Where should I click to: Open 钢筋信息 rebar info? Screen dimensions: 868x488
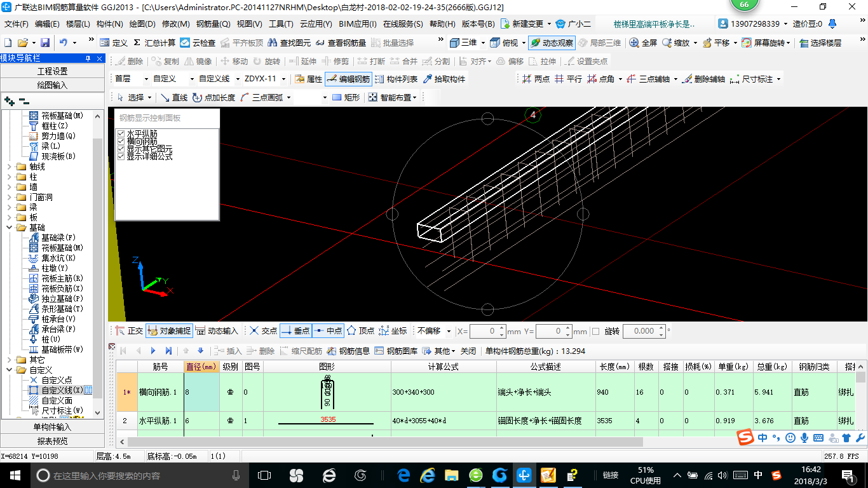click(349, 351)
